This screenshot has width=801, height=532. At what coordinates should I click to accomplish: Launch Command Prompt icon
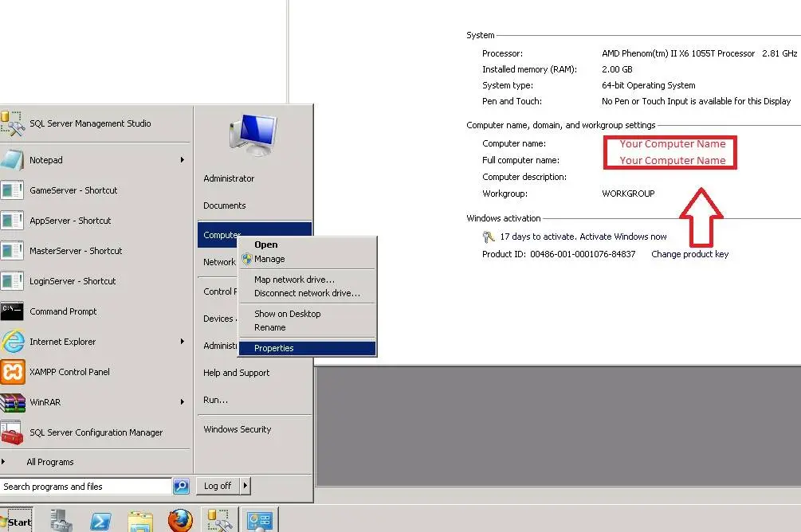point(12,311)
